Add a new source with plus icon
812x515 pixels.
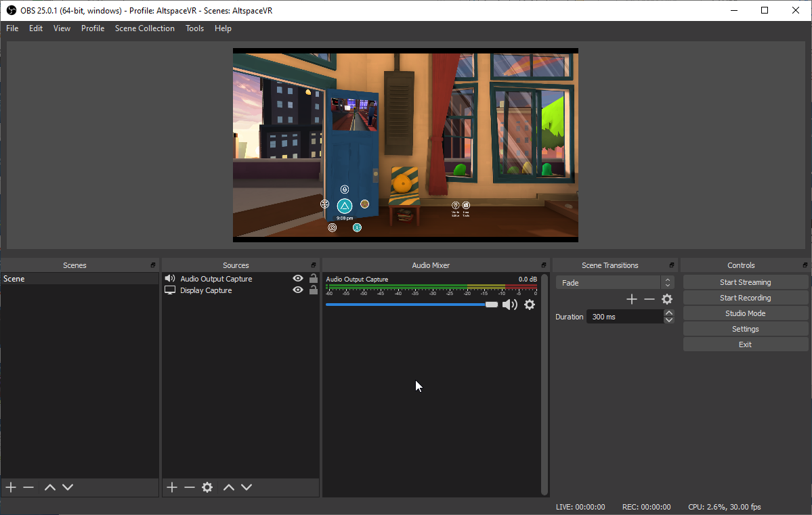[172, 487]
